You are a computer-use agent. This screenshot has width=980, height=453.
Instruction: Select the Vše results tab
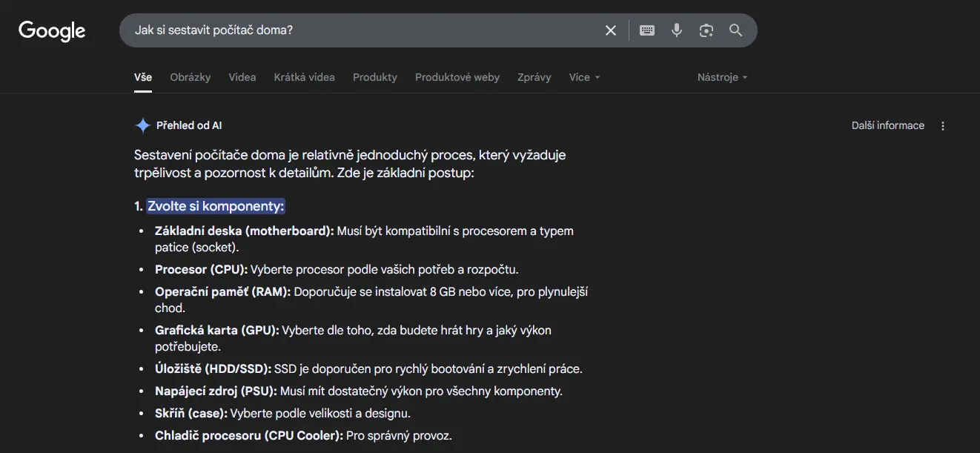point(143,77)
